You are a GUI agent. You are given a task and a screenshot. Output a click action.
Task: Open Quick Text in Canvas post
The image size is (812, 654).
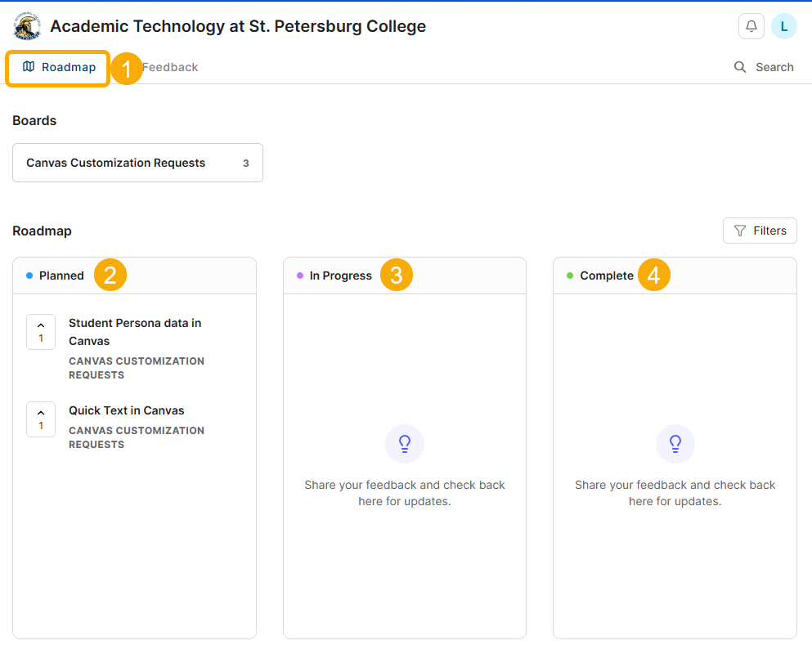pyautogui.click(x=127, y=410)
